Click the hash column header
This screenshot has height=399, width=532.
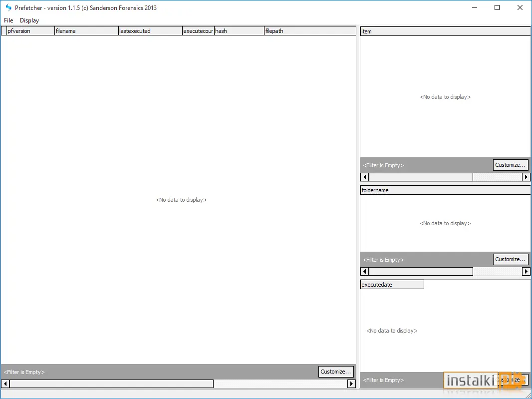[x=239, y=31]
